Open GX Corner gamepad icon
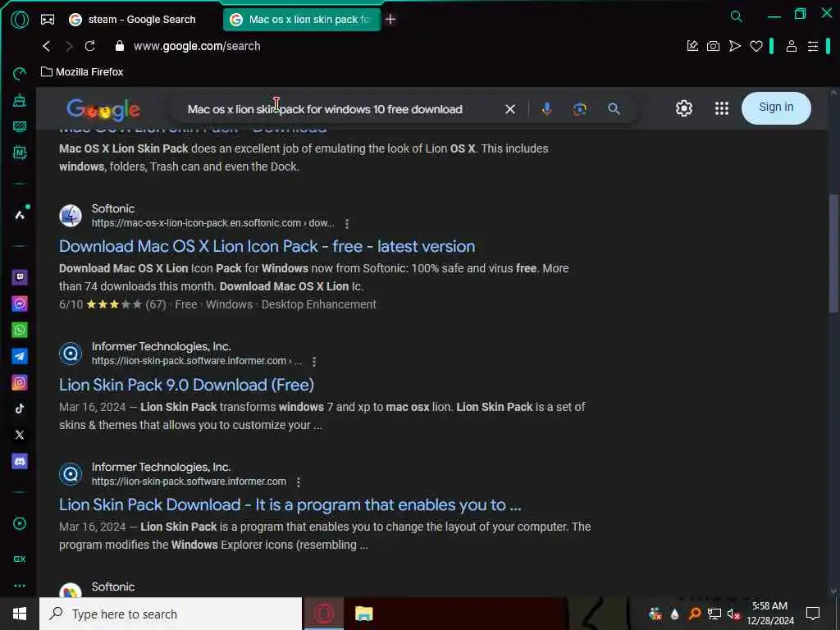The width and height of the screenshot is (840, 630). click(x=48, y=20)
